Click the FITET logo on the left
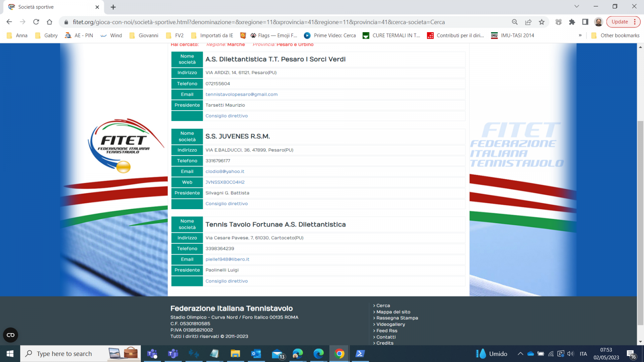The image size is (644, 362). [x=126, y=146]
